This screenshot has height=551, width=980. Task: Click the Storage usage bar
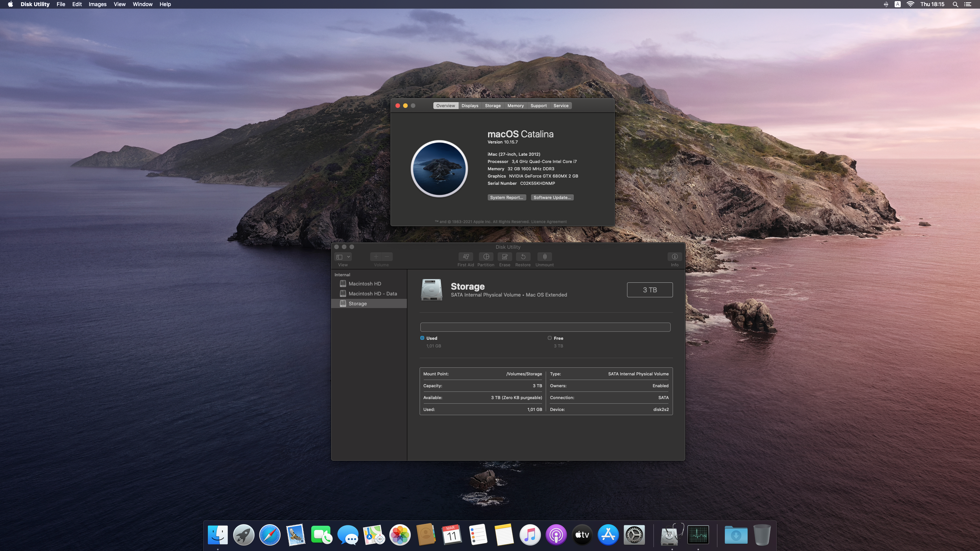545,327
